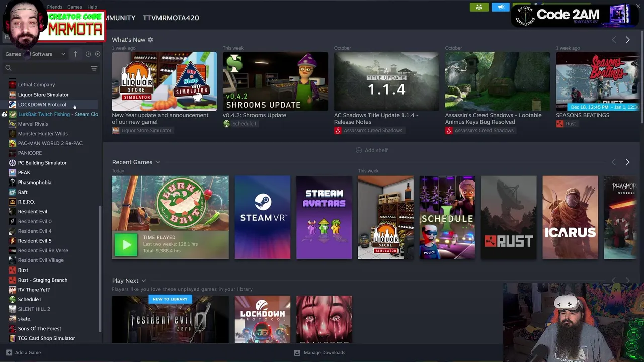Image resolution: width=644 pixels, height=362 pixels.
Task: Open the Icarus game tile
Action: click(570, 218)
